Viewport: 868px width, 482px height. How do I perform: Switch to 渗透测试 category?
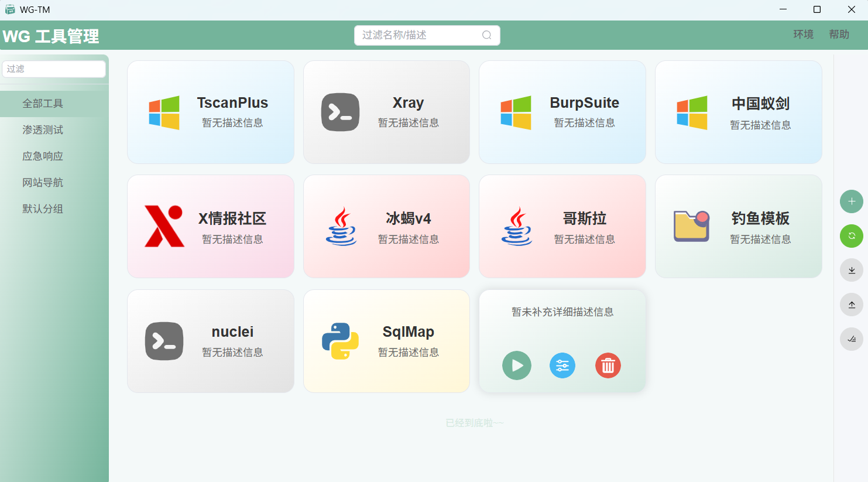click(x=43, y=130)
